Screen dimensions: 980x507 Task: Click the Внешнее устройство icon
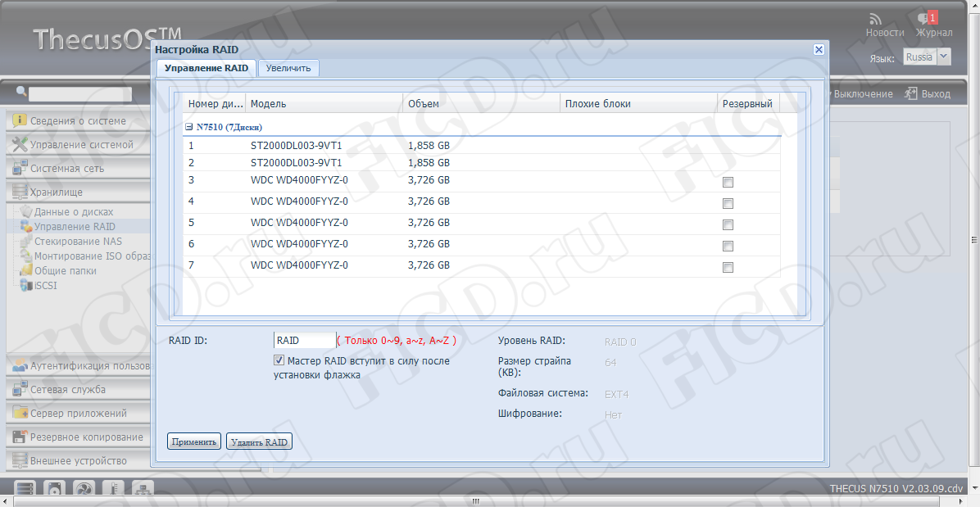[20, 460]
